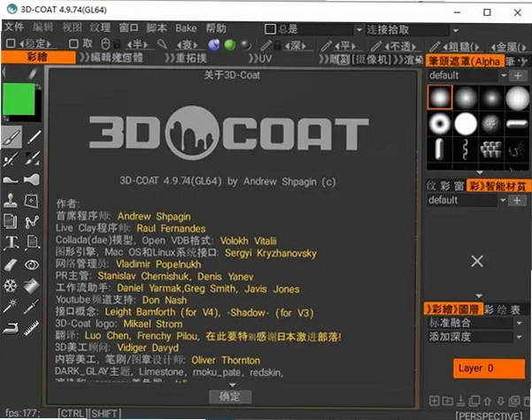Select the Layer 0 layer
Viewport: 532px width, 420px height.
tap(489, 369)
